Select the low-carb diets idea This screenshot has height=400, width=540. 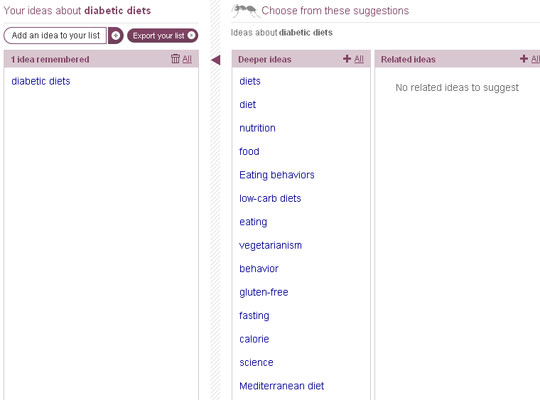270,198
